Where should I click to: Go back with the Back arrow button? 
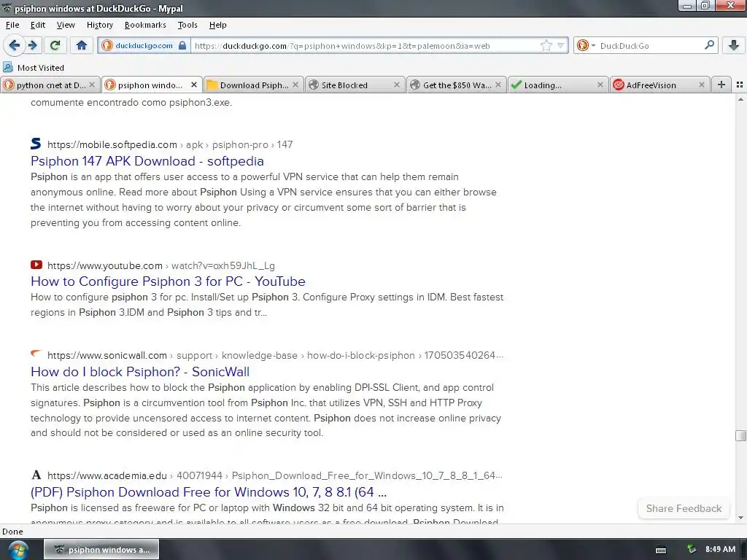click(x=14, y=45)
